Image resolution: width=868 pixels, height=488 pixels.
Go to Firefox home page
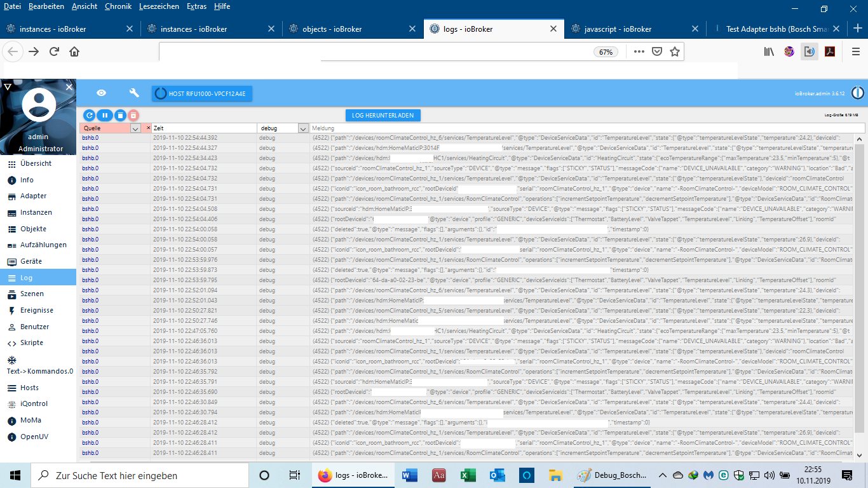(74, 51)
